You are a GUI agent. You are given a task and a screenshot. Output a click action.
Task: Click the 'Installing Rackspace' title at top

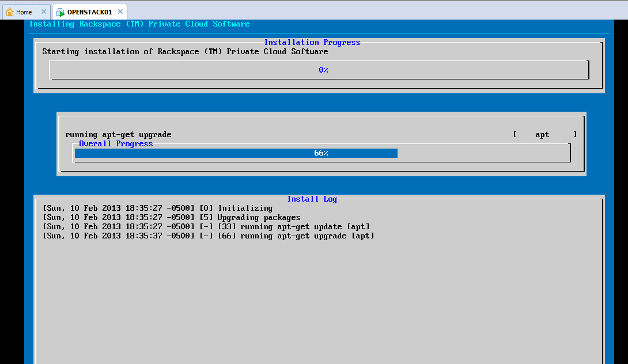pyautogui.click(x=139, y=24)
